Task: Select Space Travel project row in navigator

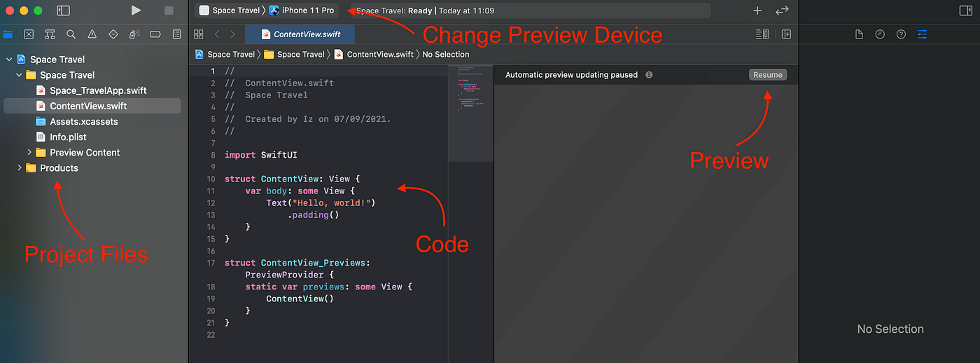Action: [x=92, y=60]
